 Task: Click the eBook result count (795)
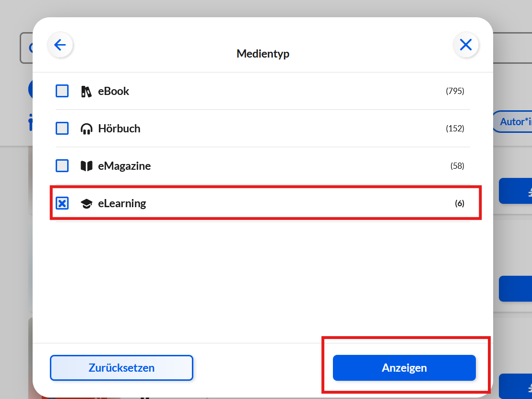[x=455, y=91]
